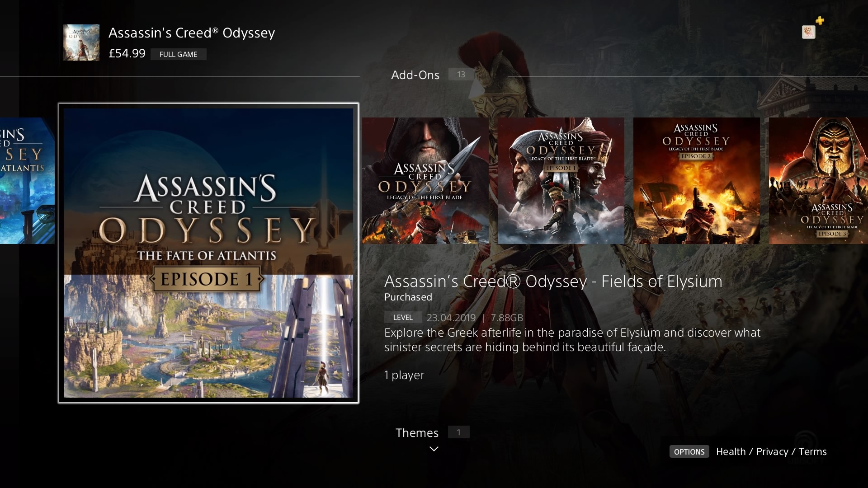868x488 pixels.
Task: Open Health / Privacy / Terms link
Action: [x=771, y=451]
